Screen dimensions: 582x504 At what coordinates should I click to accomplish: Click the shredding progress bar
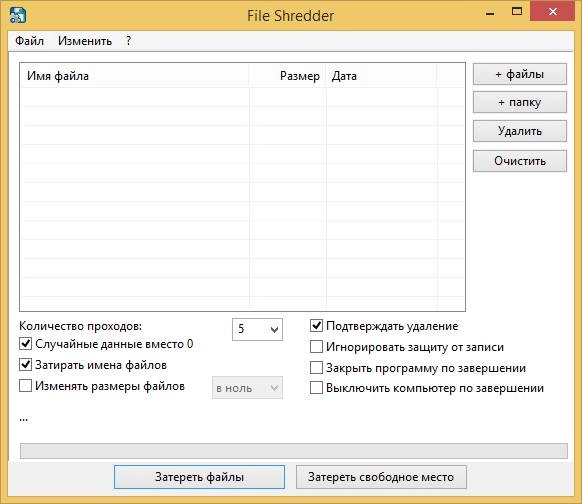click(294, 451)
